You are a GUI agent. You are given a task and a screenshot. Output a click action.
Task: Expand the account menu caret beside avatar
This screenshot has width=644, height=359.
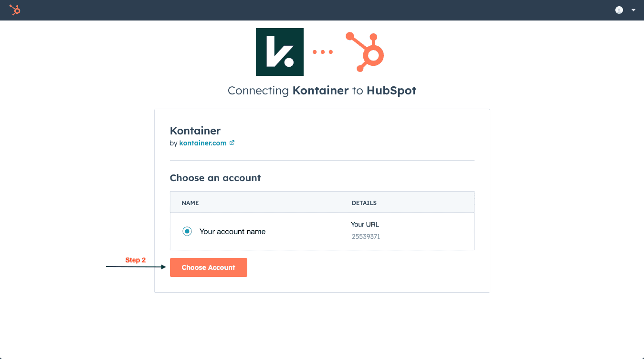pos(633,10)
